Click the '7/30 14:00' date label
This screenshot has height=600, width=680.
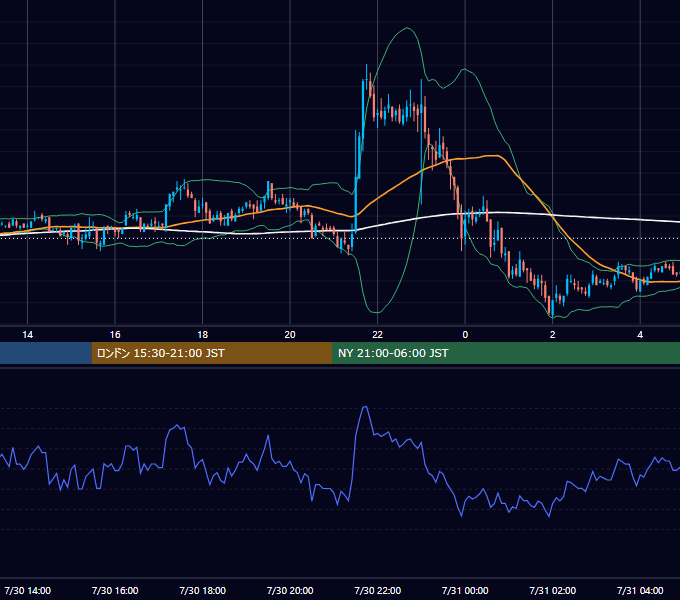27,590
